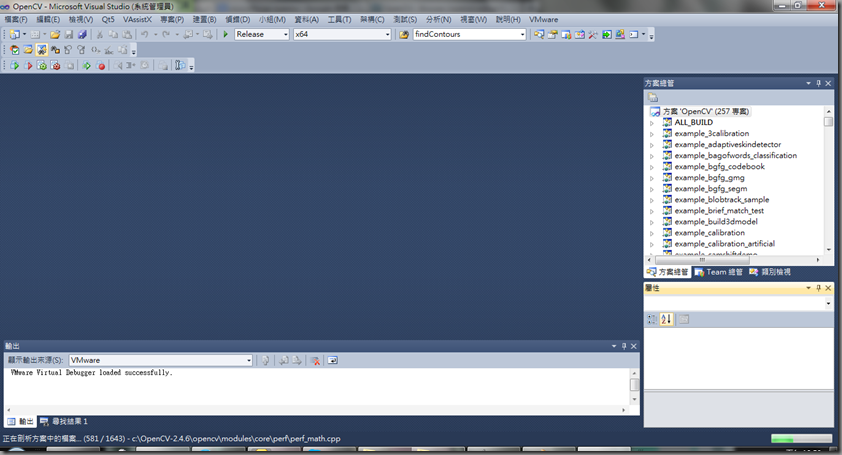Click VMware red-arrow run icon

coord(28,66)
